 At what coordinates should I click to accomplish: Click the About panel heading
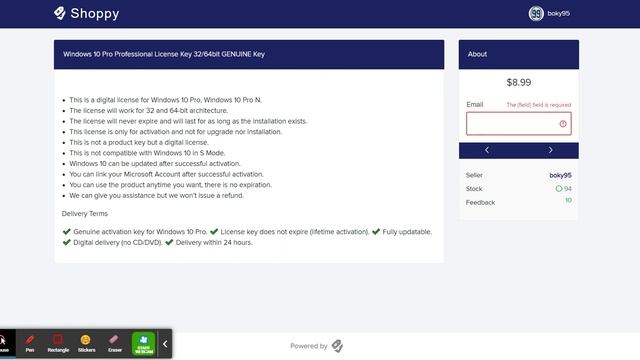477,54
